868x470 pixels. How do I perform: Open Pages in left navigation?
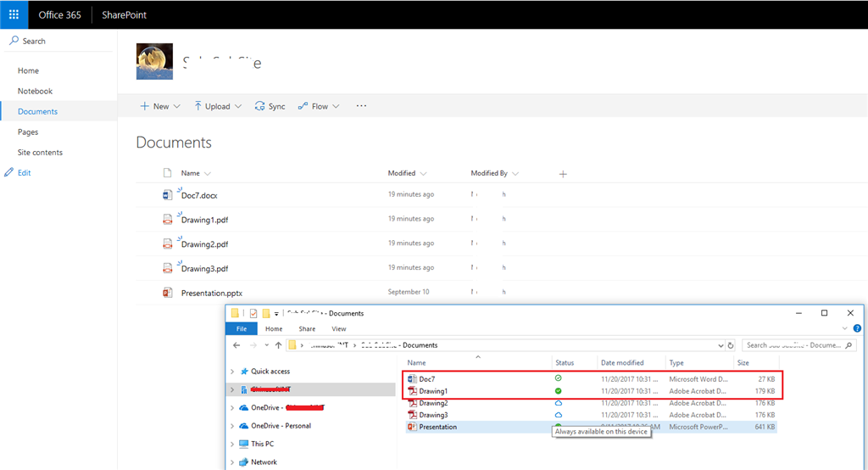(x=28, y=131)
